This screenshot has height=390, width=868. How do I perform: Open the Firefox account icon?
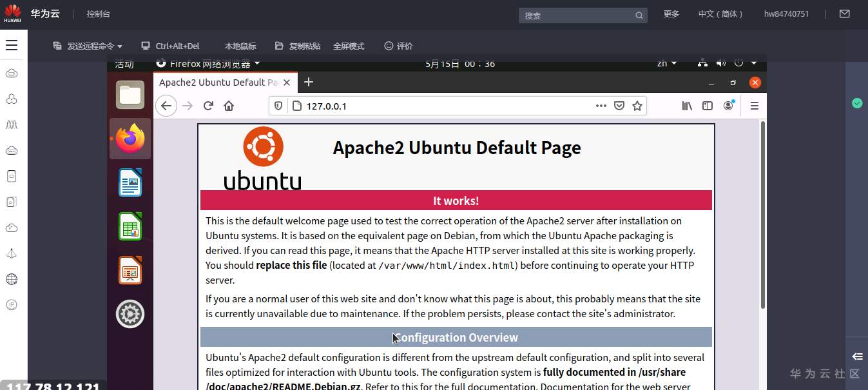pos(729,106)
